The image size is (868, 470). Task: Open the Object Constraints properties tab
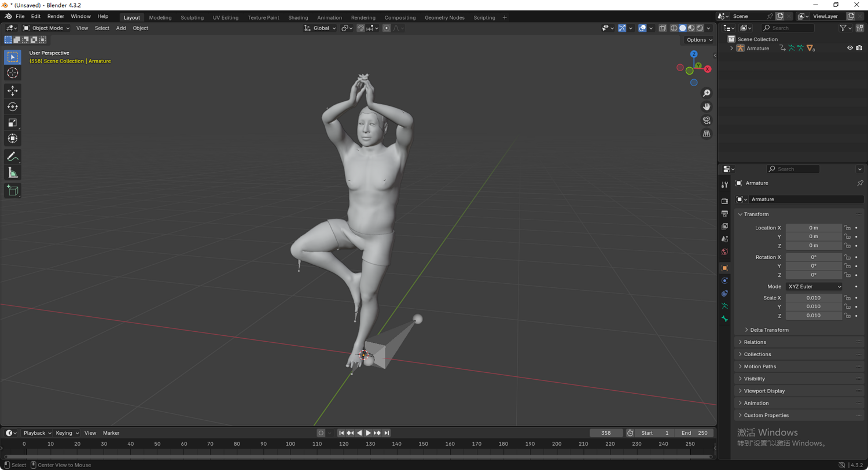click(724, 294)
